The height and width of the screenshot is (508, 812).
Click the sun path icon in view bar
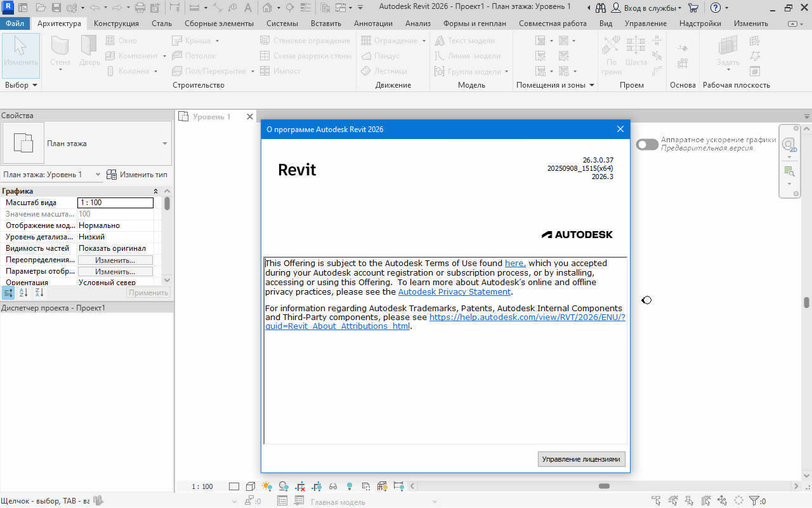[x=267, y=486]
